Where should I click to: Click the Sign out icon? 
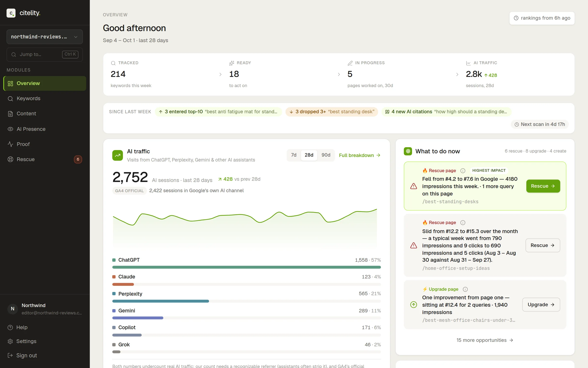[x=10, y=355]
